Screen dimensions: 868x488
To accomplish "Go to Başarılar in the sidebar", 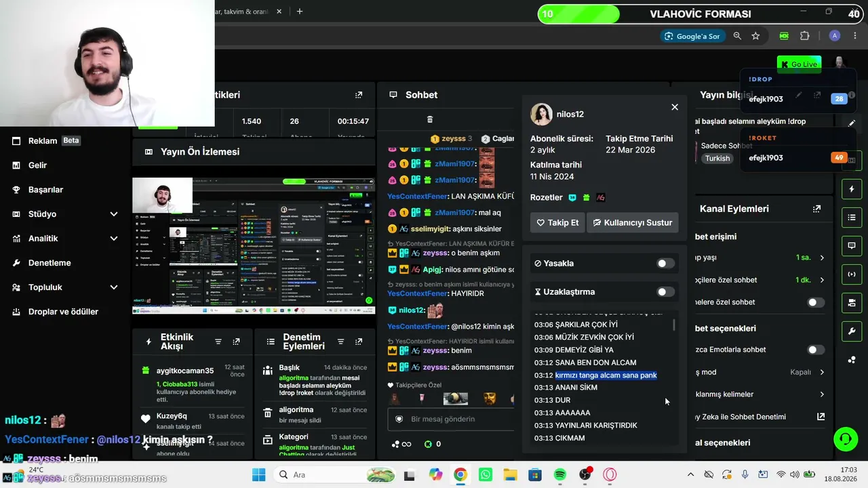I will [x=45, y=190].
